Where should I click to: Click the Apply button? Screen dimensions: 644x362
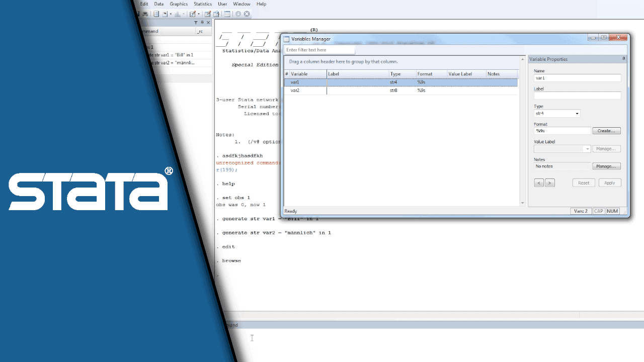tap(610, 183)
